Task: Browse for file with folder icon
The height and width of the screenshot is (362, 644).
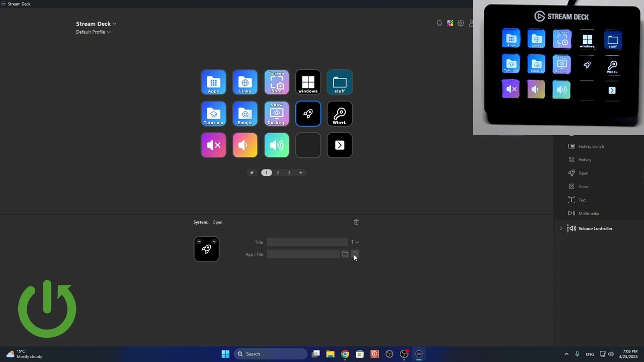Action: [345, 254]
